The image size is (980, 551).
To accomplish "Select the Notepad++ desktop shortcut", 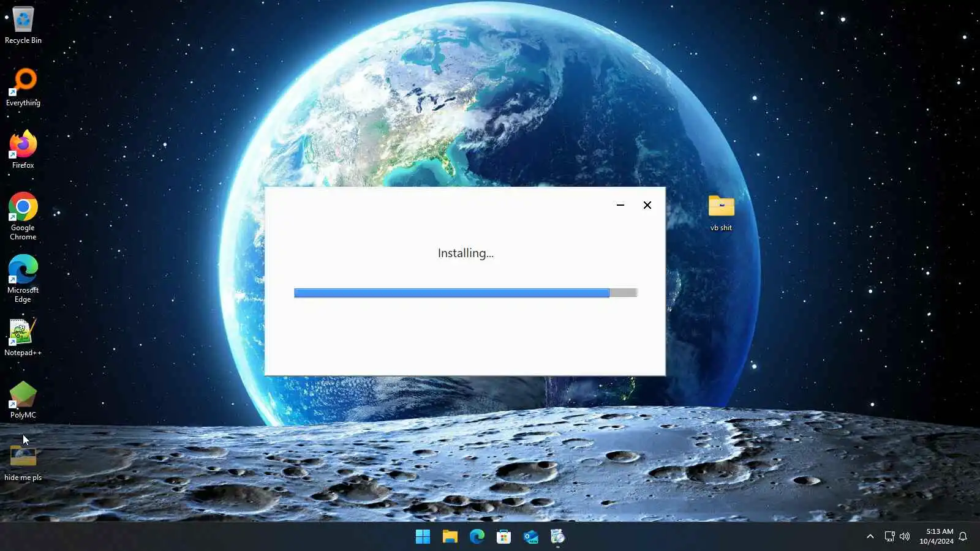I will (23, 337).
